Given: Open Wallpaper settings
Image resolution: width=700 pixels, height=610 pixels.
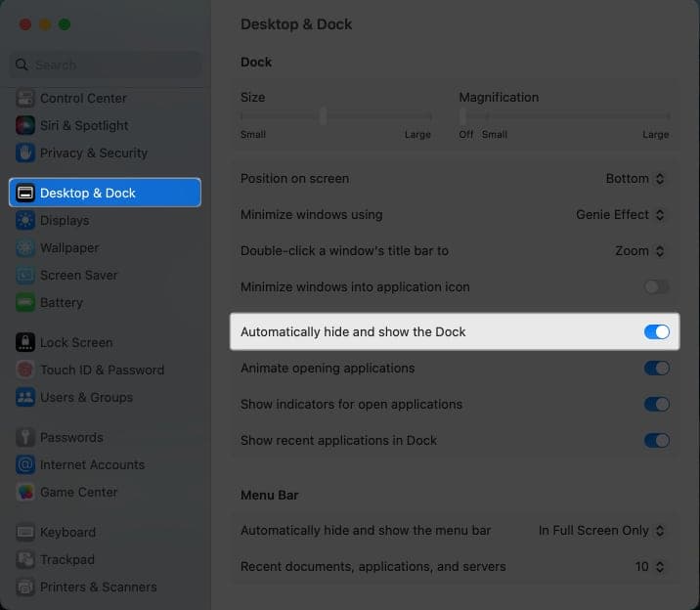Looking at the screenshot, I should [x=105, y=247].
